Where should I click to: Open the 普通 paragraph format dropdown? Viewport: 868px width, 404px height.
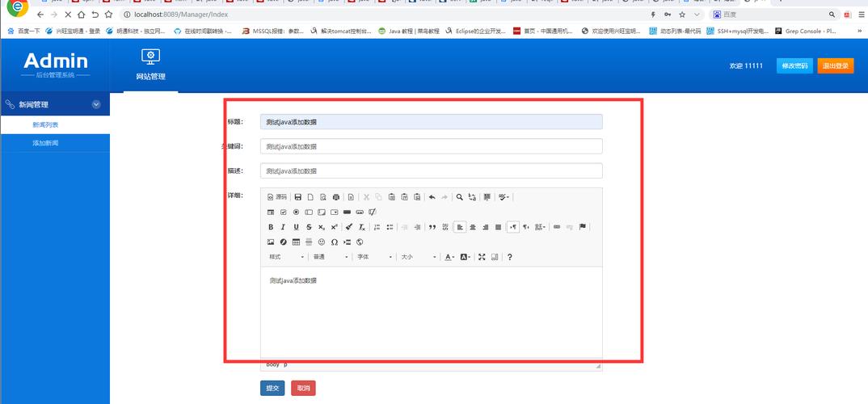[331, 257]
